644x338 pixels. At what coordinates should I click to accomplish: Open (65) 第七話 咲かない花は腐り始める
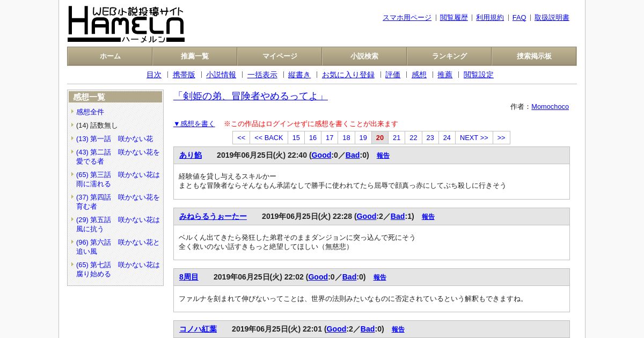(x=118, y=269)
